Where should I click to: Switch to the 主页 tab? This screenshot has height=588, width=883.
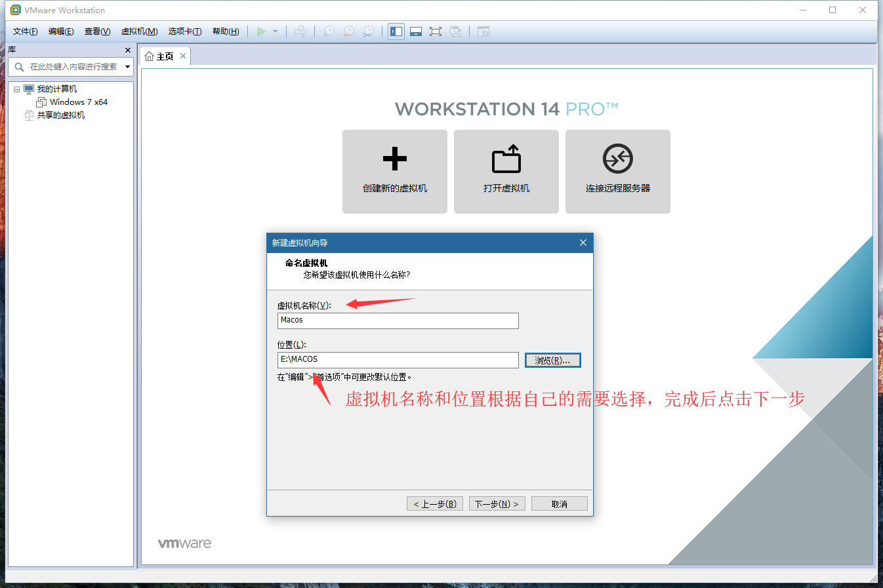click(163, 56)
